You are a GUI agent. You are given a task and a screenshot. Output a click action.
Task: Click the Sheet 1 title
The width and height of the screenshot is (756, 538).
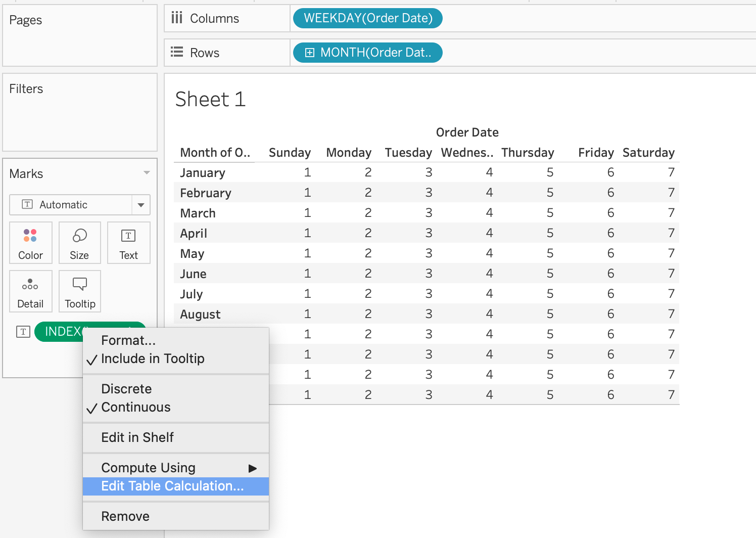pyautogui.click(x=210, y=99)
